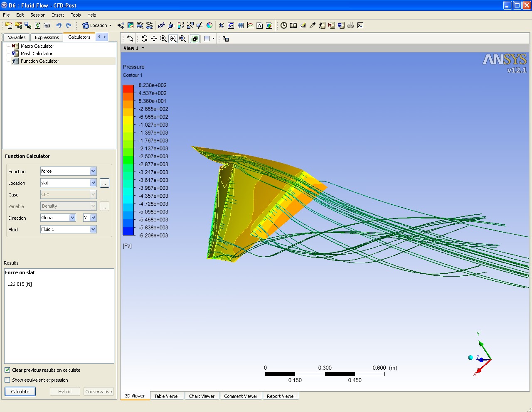The image size is (532, 412).
Task: Click the Load State toolbar icon
Action: click(18, 25)
